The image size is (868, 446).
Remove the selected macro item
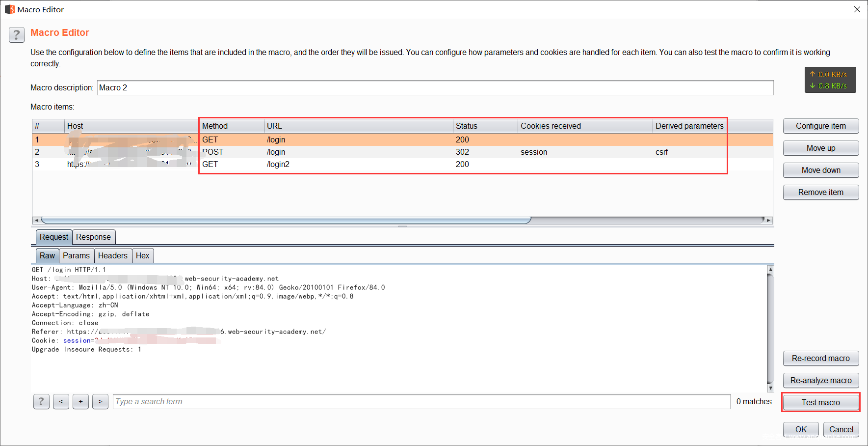click(820, 192)
